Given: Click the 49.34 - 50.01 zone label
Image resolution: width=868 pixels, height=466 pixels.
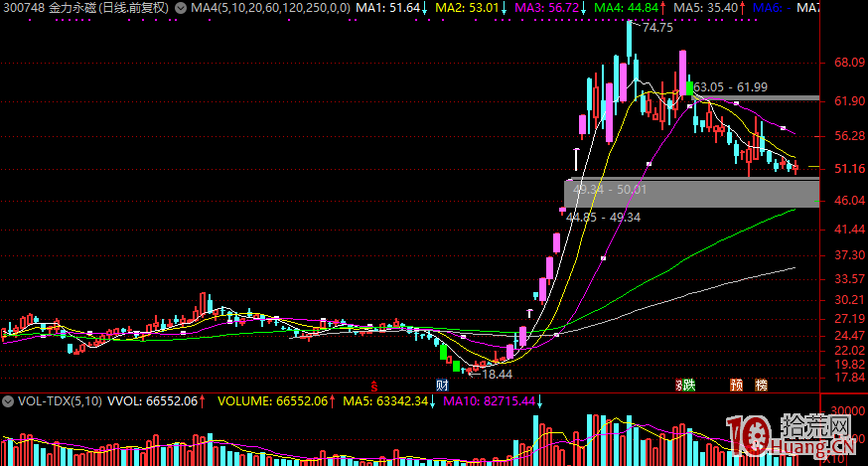Looking at the screenshot, I should pyautogui.click(x=610, y=190).
